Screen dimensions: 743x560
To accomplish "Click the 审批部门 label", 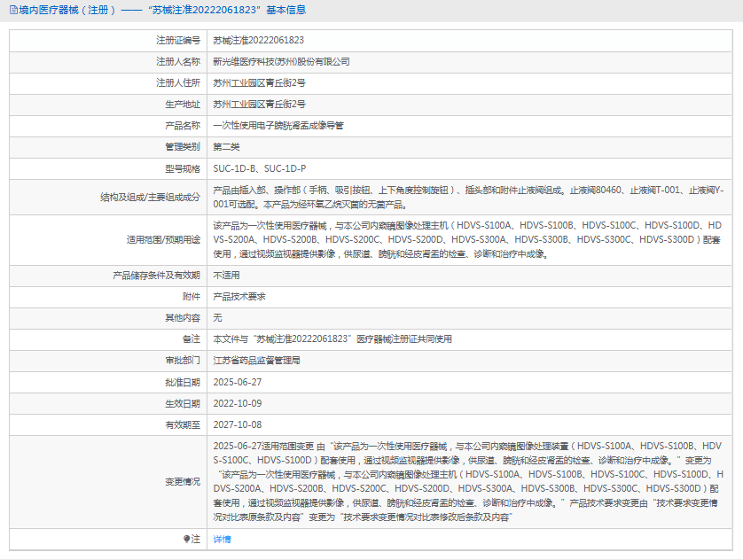I will 183,361.
